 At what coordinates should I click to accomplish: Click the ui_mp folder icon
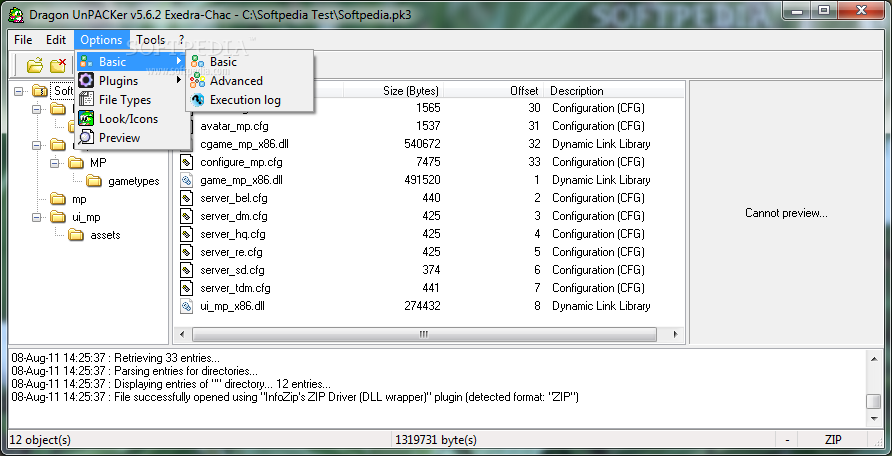tap(57, 217)
